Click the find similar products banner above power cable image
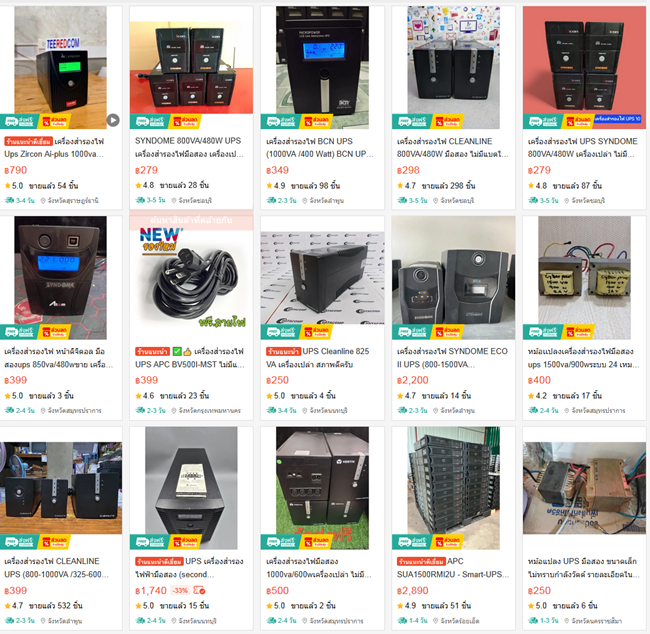Screen dimensions: 650x634 coord(192,221)
